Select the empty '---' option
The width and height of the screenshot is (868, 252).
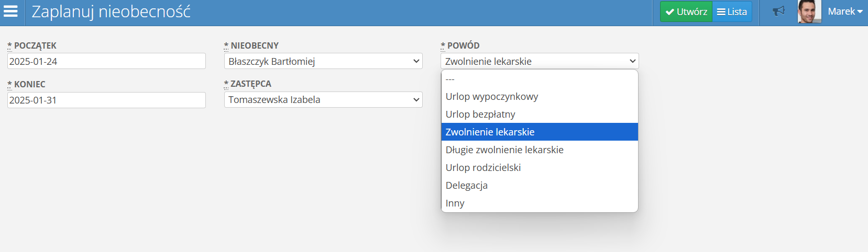pyautogui.click(x=540, y=79)
